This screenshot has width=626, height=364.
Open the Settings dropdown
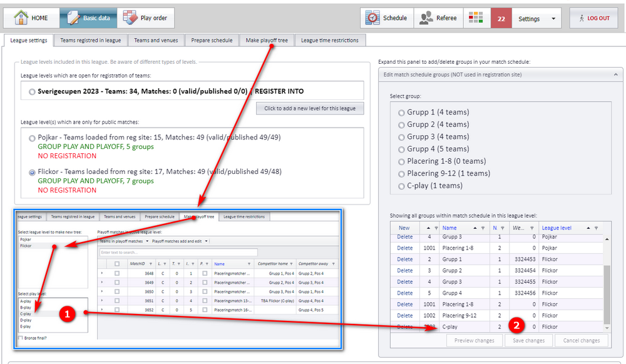pyautogui.click(x=536, y=18)
